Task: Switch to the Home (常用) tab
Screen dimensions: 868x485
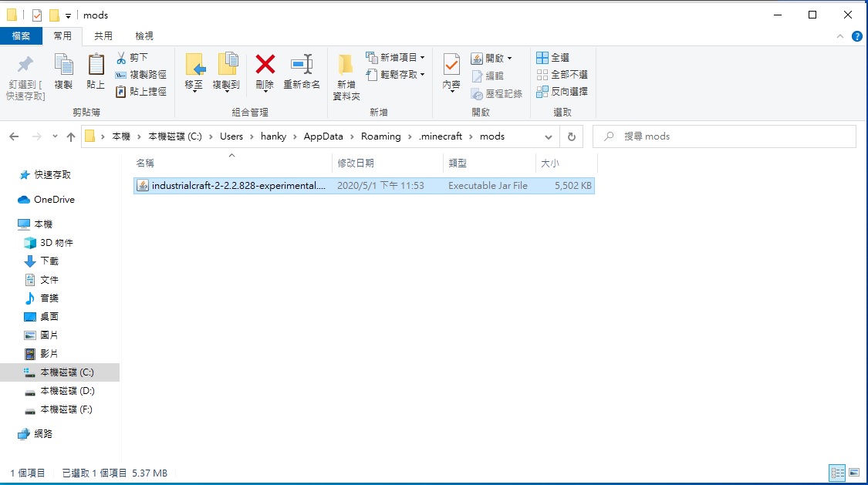Action: coord(62,36)
